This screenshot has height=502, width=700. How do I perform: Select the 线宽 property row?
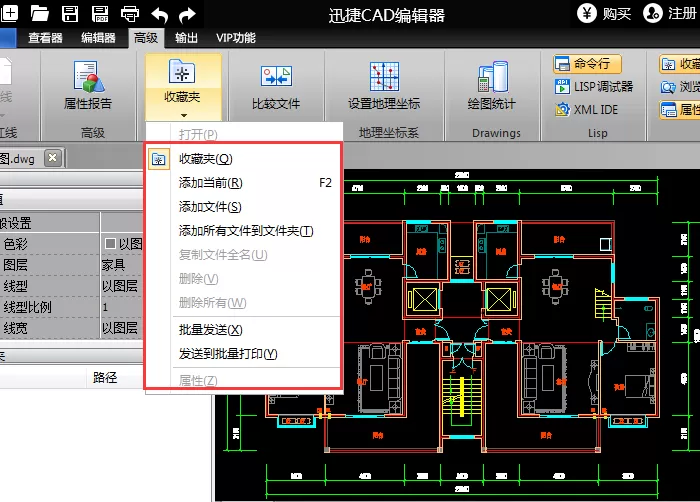click(x=71, y=328)
